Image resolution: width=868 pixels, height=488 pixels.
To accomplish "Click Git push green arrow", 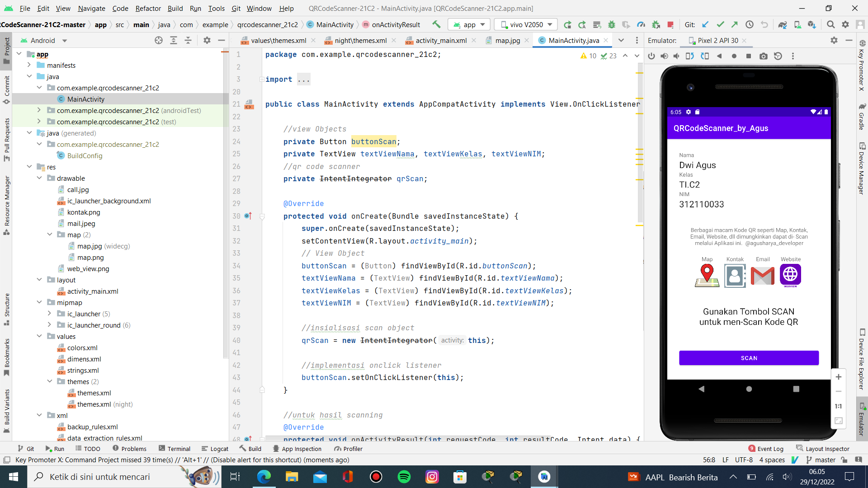I will 735,24.
